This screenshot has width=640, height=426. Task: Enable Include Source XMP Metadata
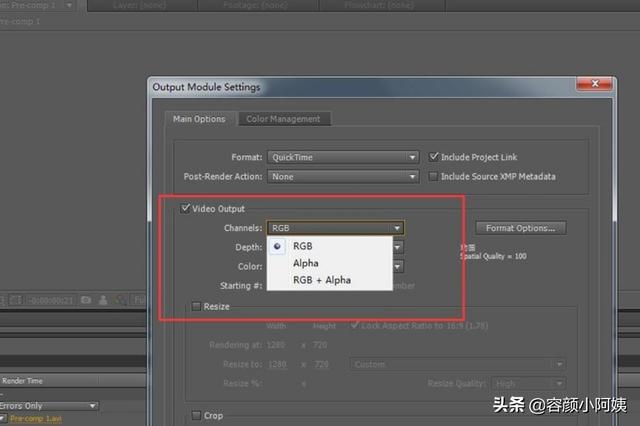coord(434,177)
